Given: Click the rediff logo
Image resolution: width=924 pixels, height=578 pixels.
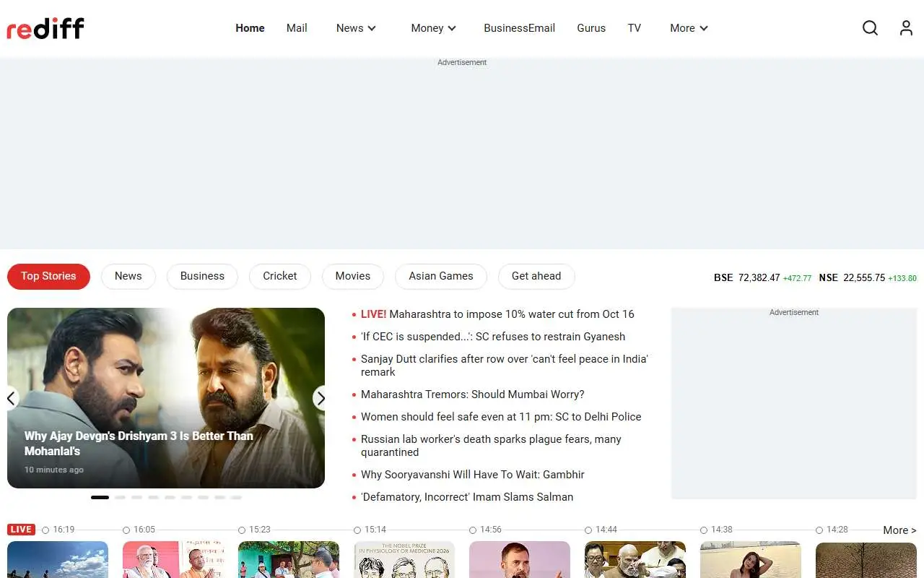Looking at the screenshot, I should (45, 28).
